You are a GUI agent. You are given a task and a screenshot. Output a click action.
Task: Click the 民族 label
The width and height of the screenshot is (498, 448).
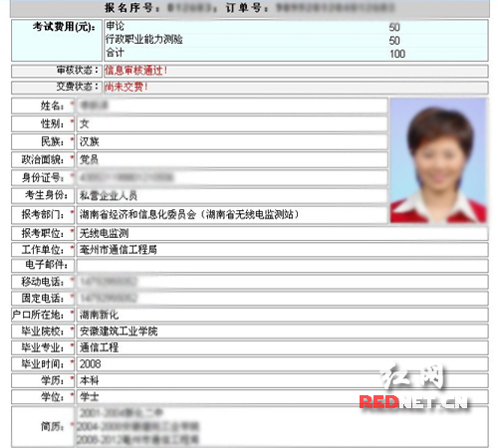point(53,141)
